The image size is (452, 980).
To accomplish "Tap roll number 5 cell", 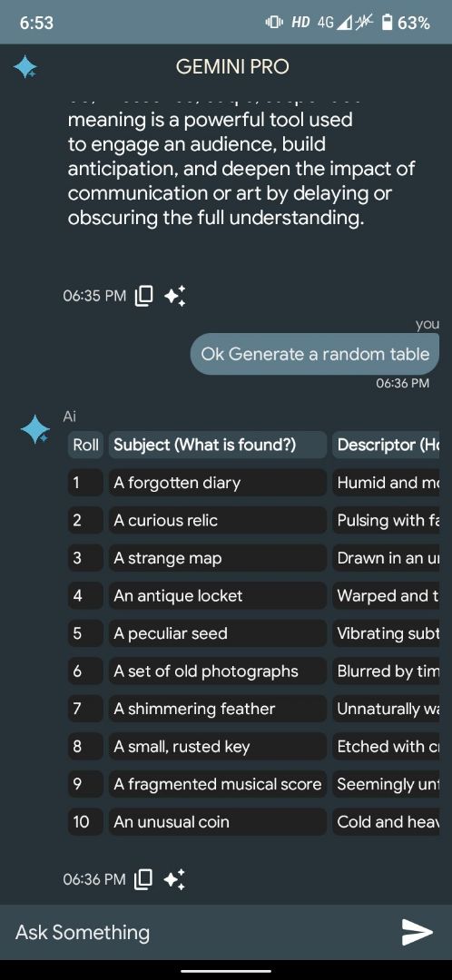I will click(x=85, y=633).
